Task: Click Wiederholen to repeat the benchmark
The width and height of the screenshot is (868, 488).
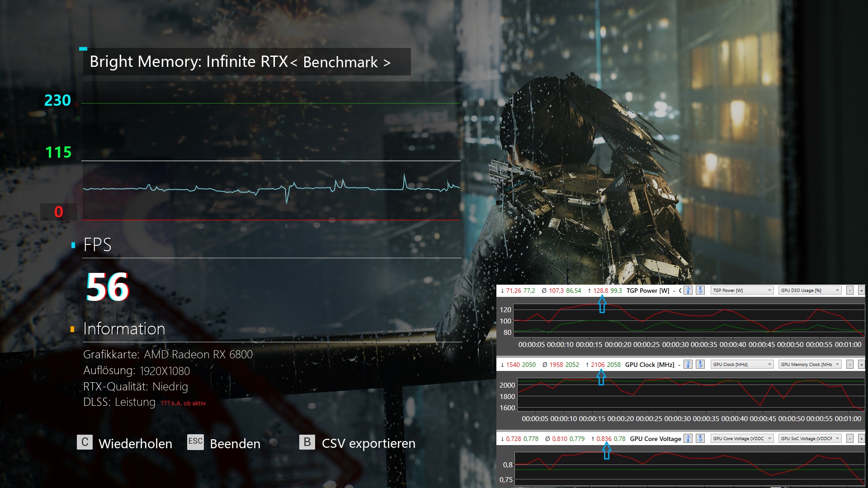Action: click(x=125, y=443)
